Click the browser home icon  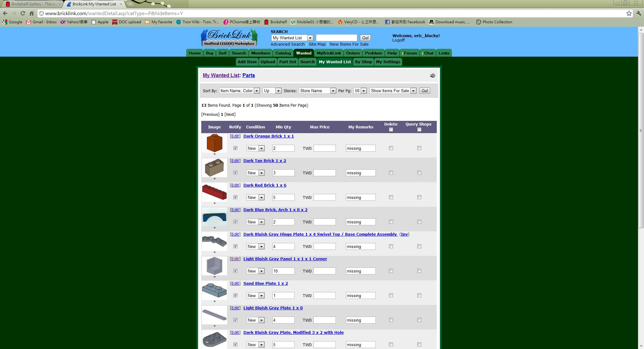point(31,13)
